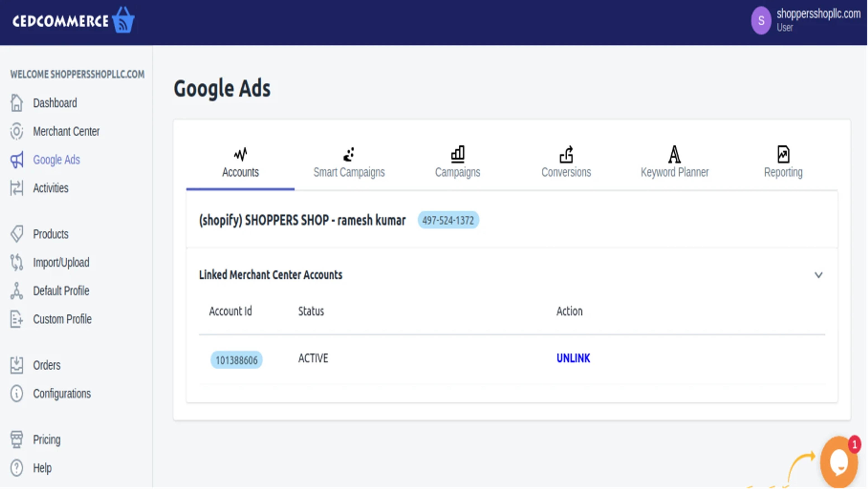Click the CEDCOMMERCE logo text
The image size is (868, 489).
pos(60,21)
